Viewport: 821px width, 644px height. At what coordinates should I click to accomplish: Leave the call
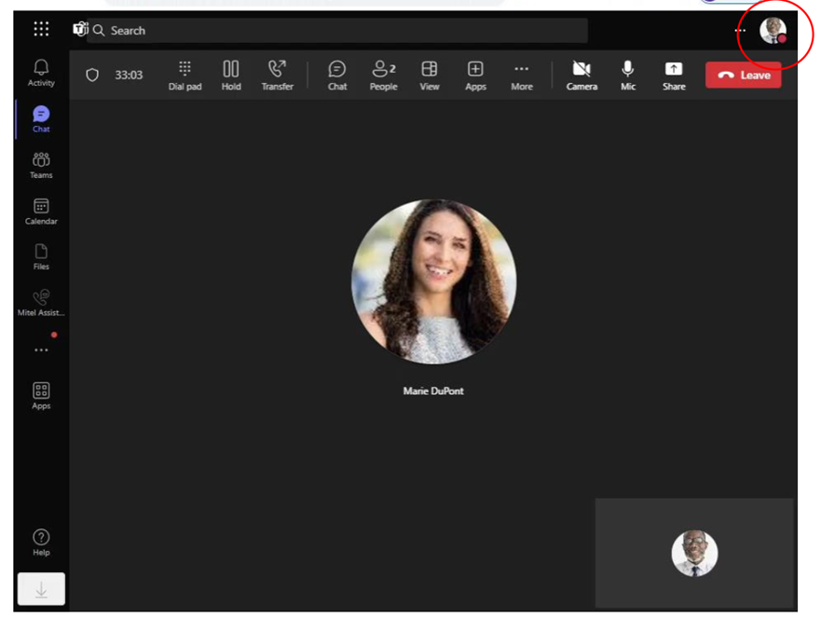743,75
